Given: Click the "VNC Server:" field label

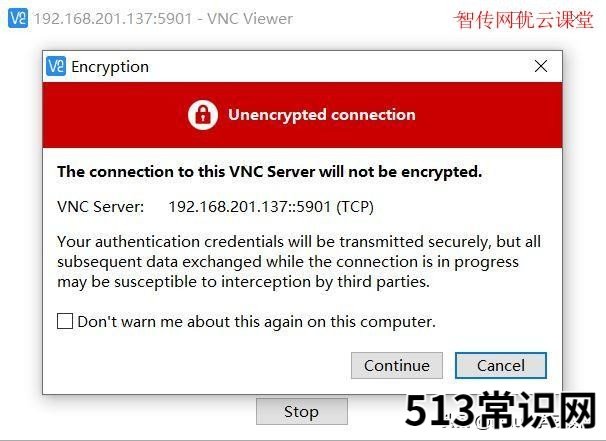Looking at the screenshot, I should tap(100, 206).
